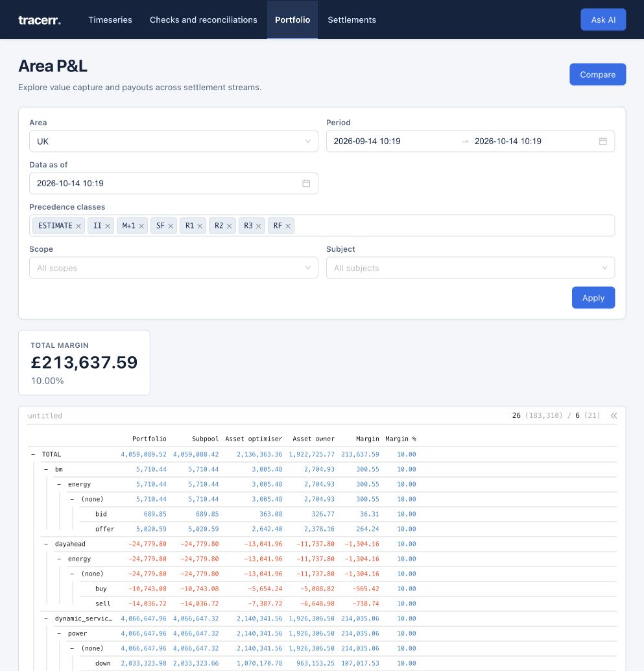Remove the R2 precedence class tag

coord(229,226)
